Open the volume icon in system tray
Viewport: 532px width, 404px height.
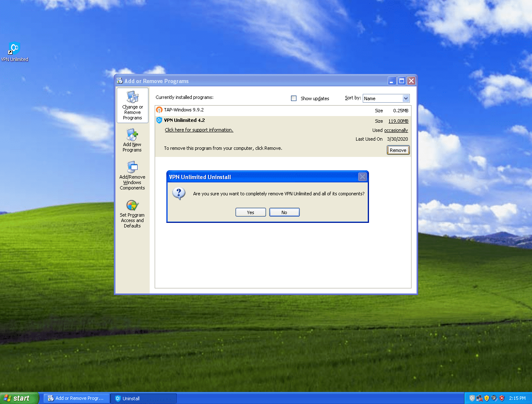(493, 398)
